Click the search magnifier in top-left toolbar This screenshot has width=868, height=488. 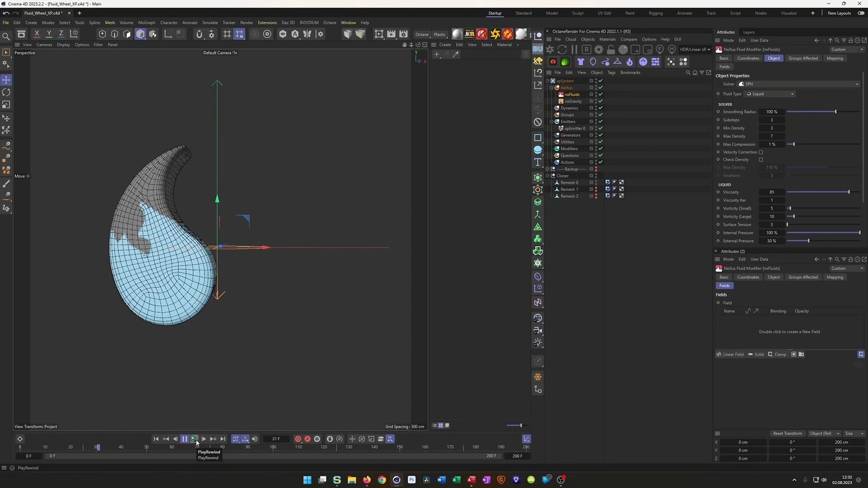6,36
